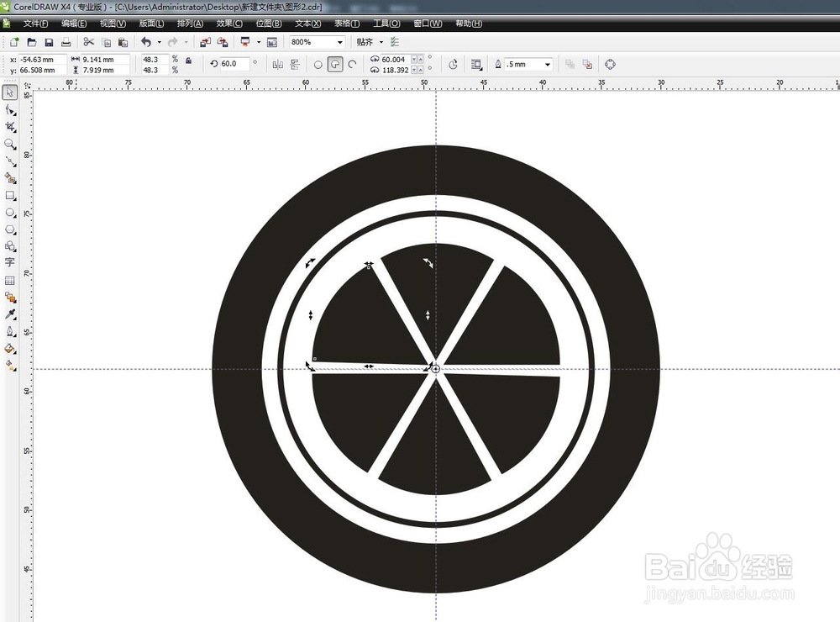The height and width of the screenshot is (622, 840).
Task: Open the application launcher icon
Action: 245,42
